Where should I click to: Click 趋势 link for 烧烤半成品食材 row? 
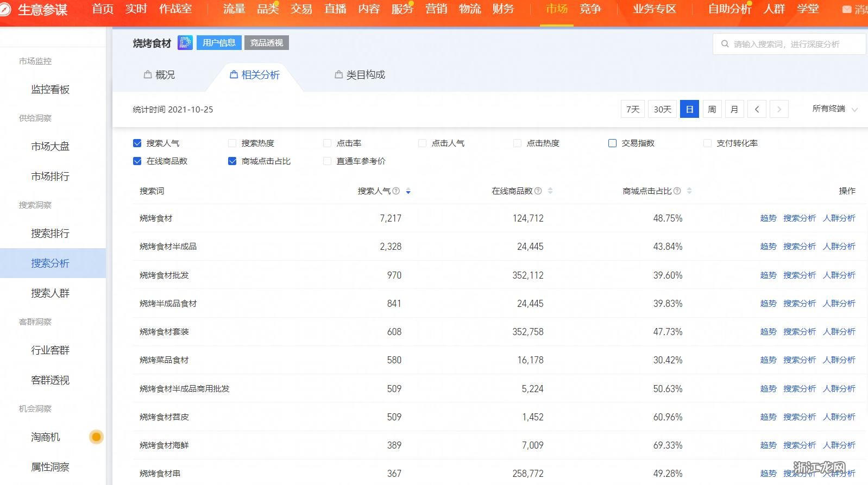coord(769,304)
